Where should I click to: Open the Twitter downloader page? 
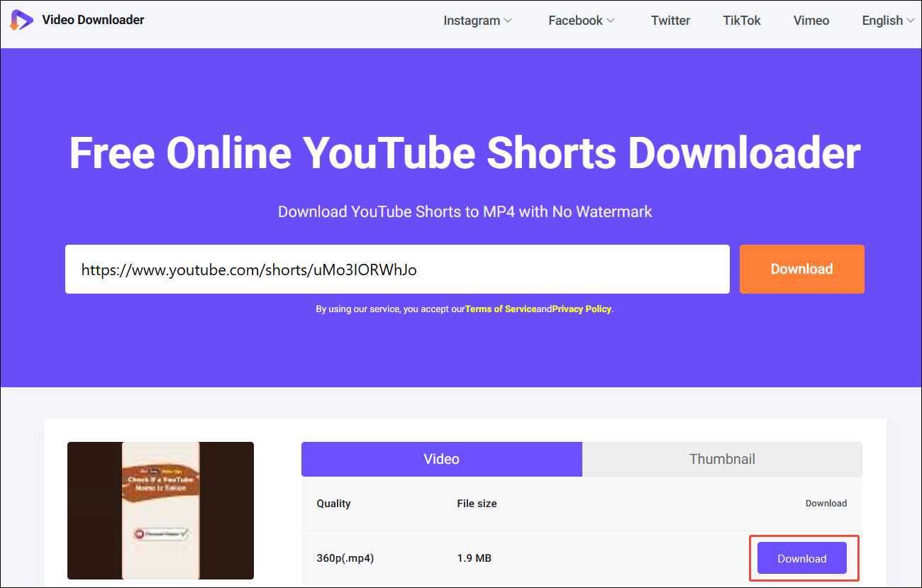tap(670, 21)
